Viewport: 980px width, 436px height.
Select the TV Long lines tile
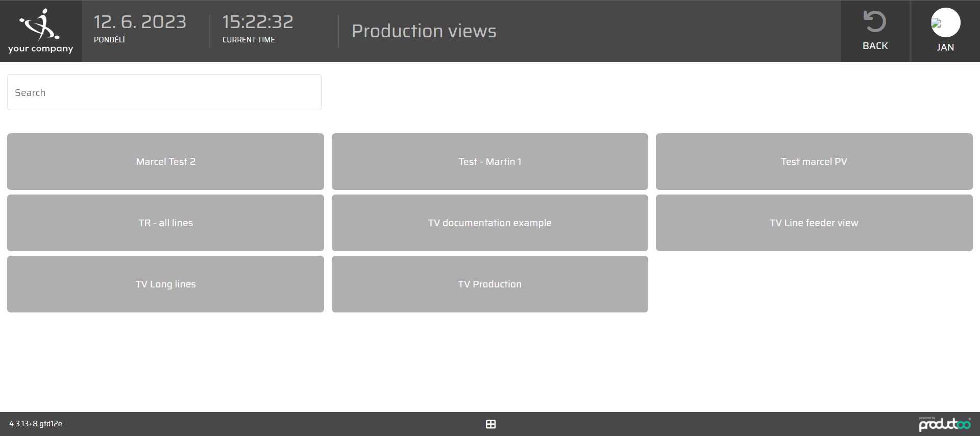coord(165,284)
